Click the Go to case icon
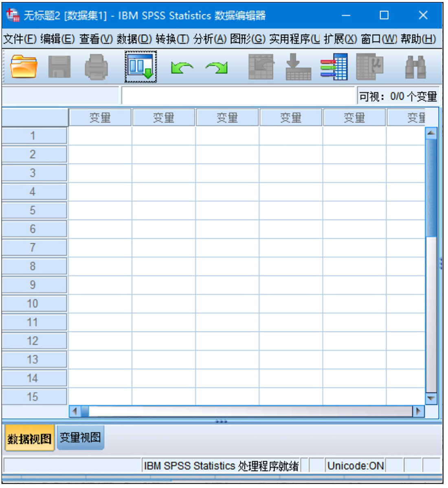Viewport: 448px width, 488px height. pyautogui.click(x=261, y=67)
